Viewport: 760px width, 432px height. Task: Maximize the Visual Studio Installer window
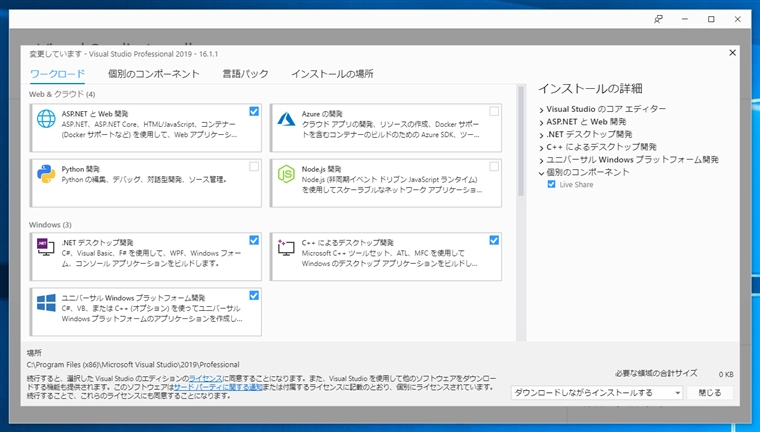tap(711, 19)
